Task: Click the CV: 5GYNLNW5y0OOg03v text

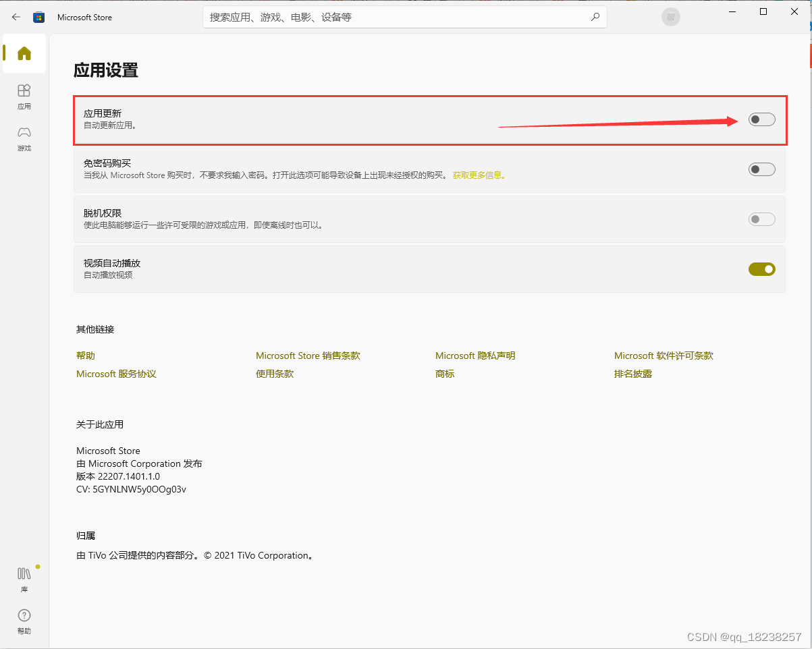Action: click(x=131, y=489)
